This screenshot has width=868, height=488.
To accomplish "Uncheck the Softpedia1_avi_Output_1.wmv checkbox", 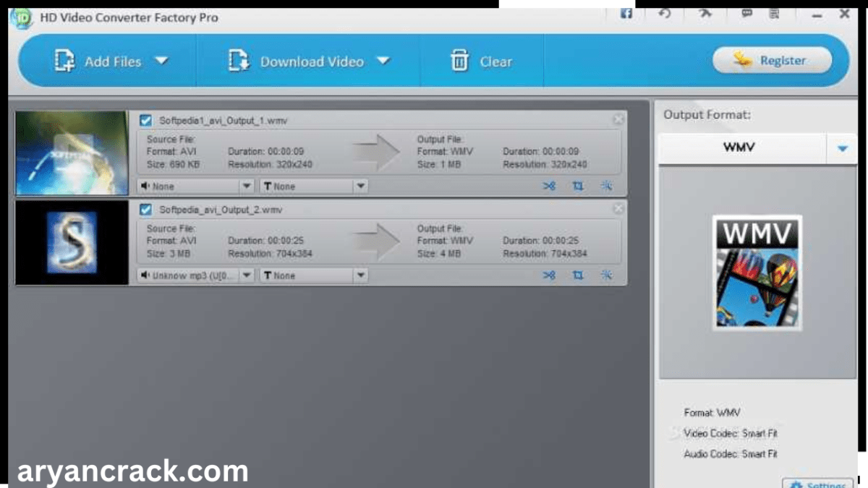I will tap(145, 121).
